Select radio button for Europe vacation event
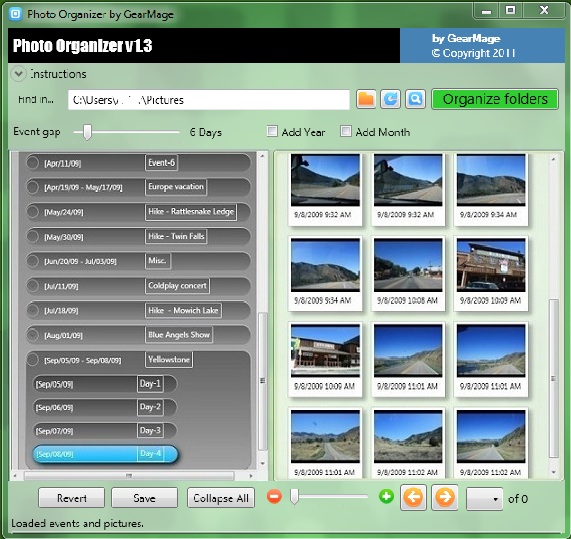Viewport: 571px width, 539px height. 32,187
